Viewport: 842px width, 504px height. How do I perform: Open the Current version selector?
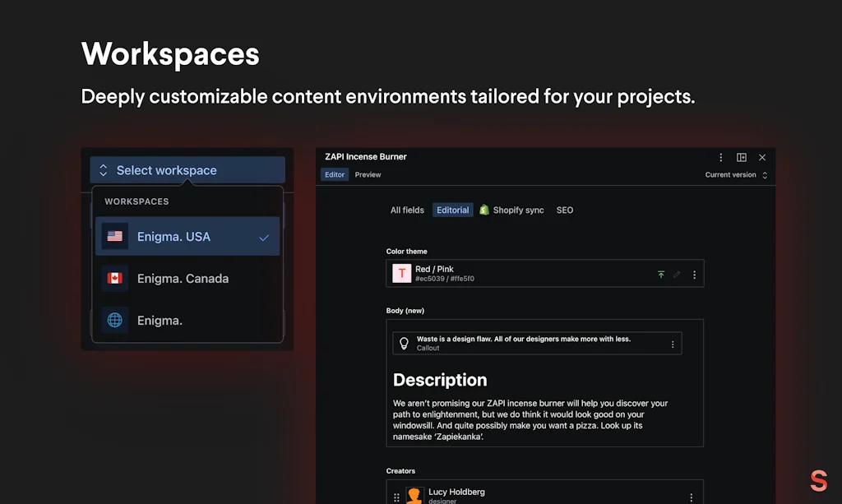pyautogui.click(x=731, y=174)
